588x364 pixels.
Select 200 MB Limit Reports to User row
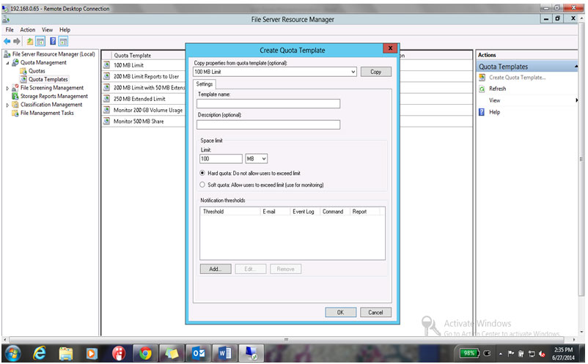click(x=146, y=76)
